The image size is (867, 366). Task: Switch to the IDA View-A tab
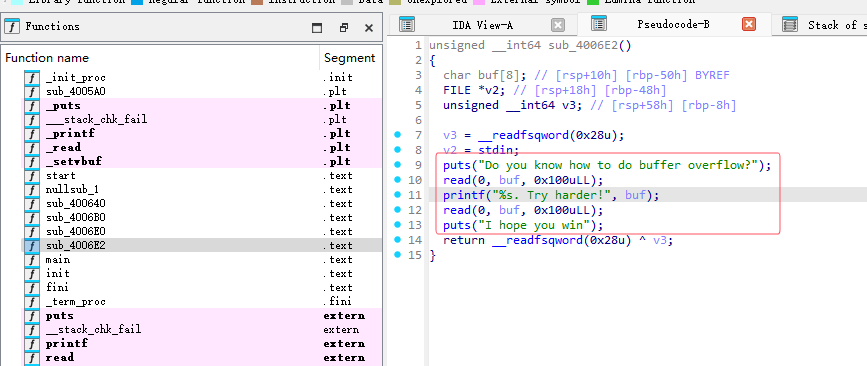(x=482, y=25)
